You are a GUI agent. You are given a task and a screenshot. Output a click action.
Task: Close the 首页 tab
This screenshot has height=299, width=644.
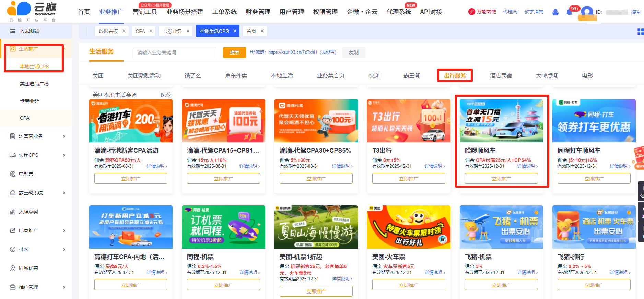pyautogui.click(x=262, y=31)
